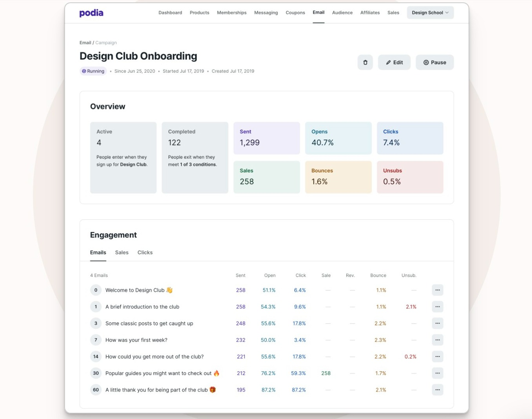Click the 1 of 3 conditions text
532x419 pixels.
[198, 164]
